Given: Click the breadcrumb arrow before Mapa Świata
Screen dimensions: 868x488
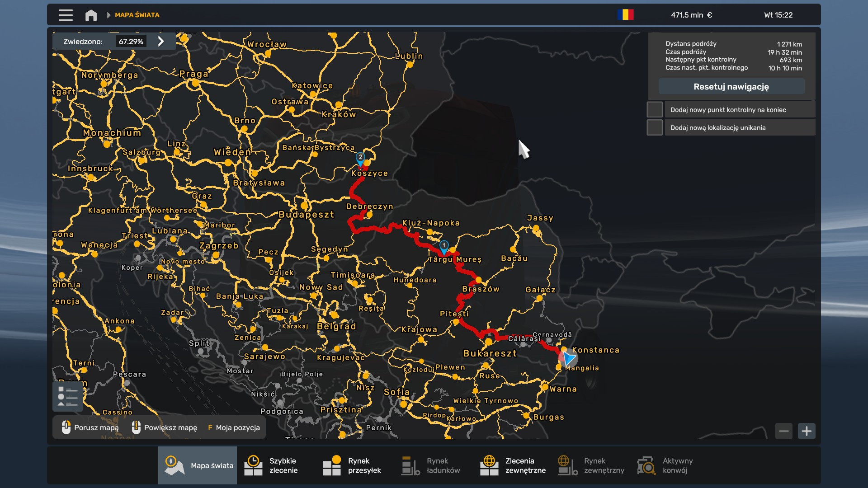Looking at the screenshot, I should point(108,15).
